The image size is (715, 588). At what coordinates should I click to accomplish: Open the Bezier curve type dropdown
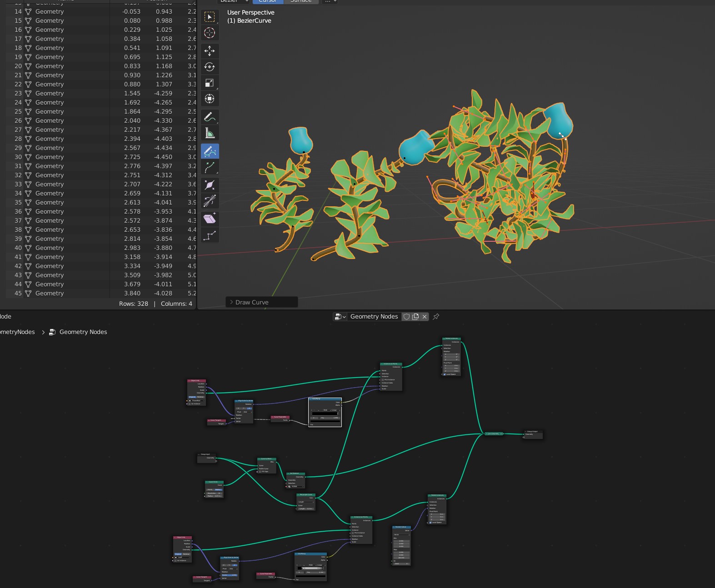click(233, 1)
